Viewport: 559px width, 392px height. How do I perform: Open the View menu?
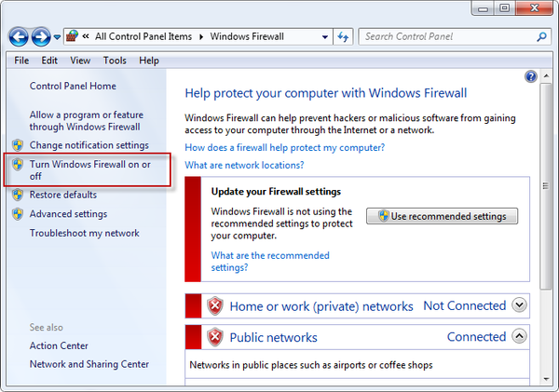[80, 61]
